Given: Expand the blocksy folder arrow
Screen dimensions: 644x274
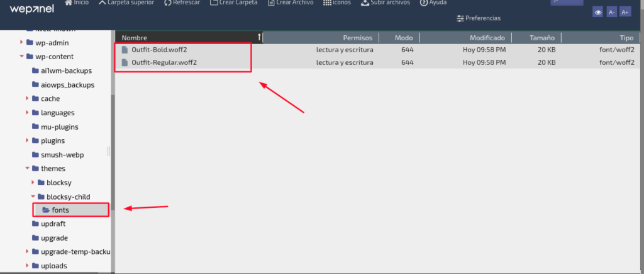Looking at the screenshot, I should (33, 182).
